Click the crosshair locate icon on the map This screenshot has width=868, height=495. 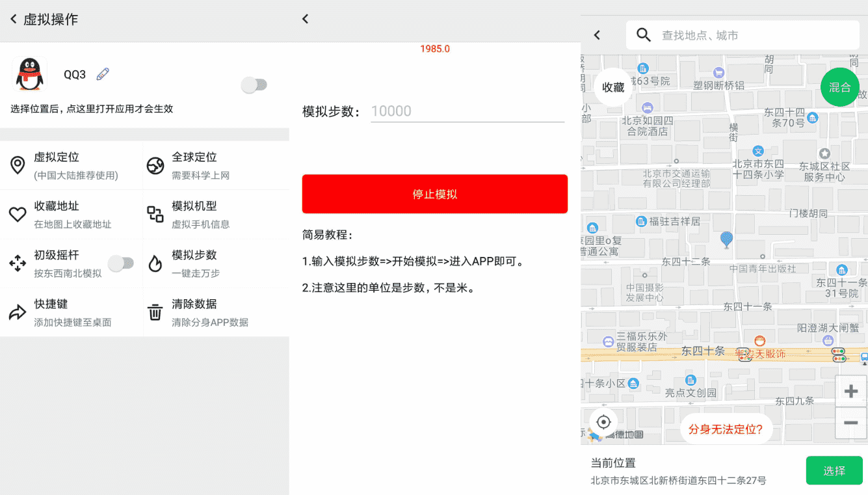point(603,421)
